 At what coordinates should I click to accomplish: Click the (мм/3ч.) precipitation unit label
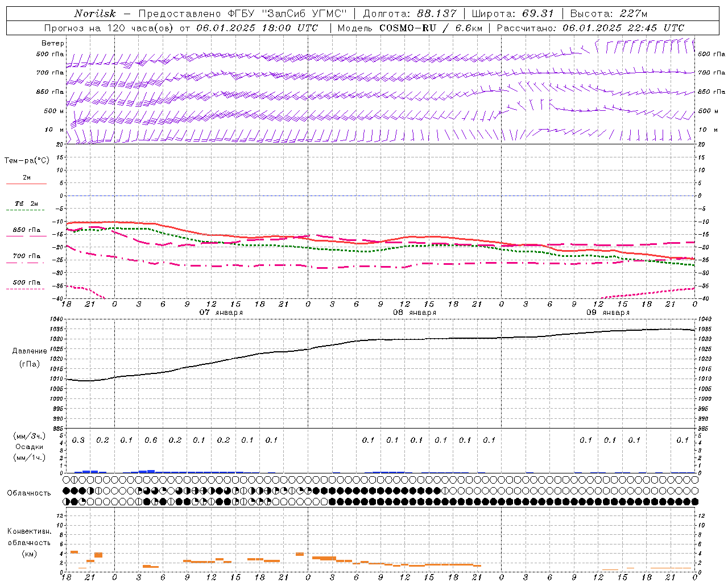(x=29, y=436)
